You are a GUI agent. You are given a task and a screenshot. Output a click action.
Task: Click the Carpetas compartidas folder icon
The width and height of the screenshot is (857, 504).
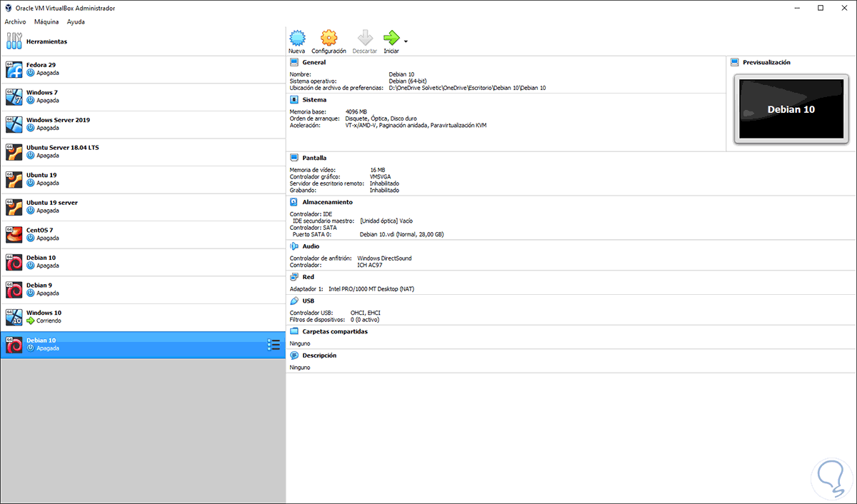[x=294, y=331]
